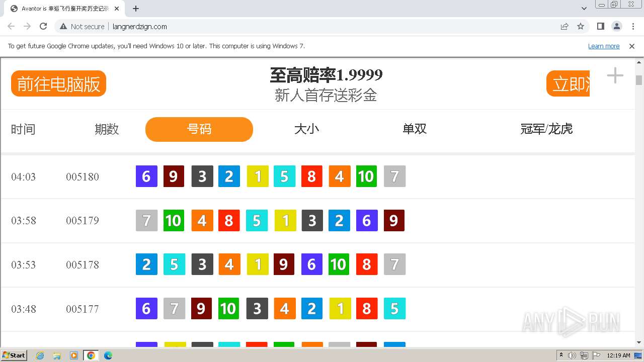The image size is (644, 362).
Task: Click the time 03:58
Action: tap(24, 220)
